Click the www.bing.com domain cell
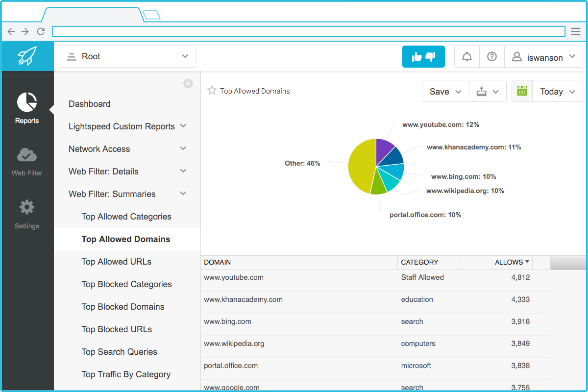Viewport: 588px width, 392px height. (x=227, y=321)
